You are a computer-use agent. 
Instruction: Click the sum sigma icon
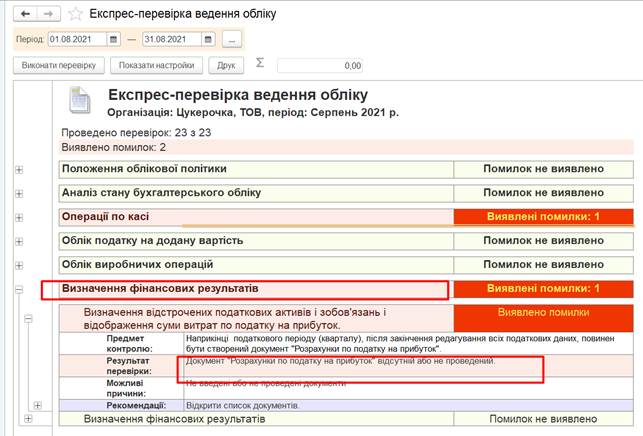pos(261,63)
